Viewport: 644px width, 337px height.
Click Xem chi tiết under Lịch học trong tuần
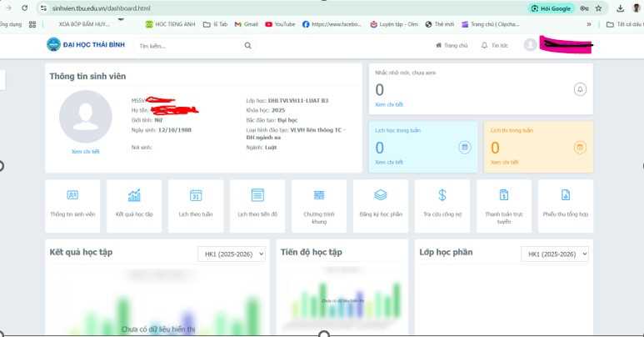pyautogui.click(x=389, y=162)
